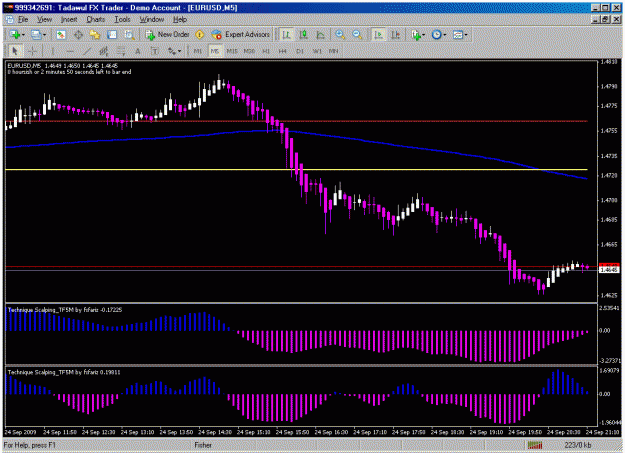Expand the Periods dropdown arrow
Screen dimensions: 625x453
[x=444, y=35]
